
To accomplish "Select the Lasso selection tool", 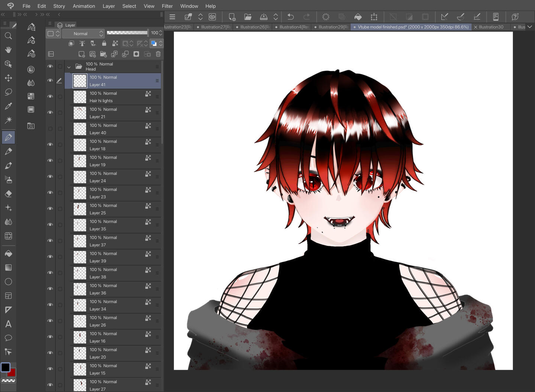I will [x=8, y=92].
